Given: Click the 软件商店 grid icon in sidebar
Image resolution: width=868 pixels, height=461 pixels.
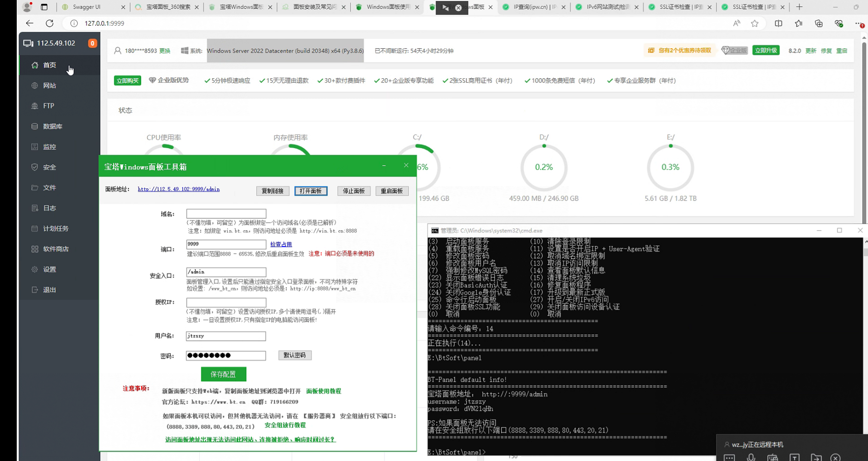Looking at the screenshot, I should 34,249.
